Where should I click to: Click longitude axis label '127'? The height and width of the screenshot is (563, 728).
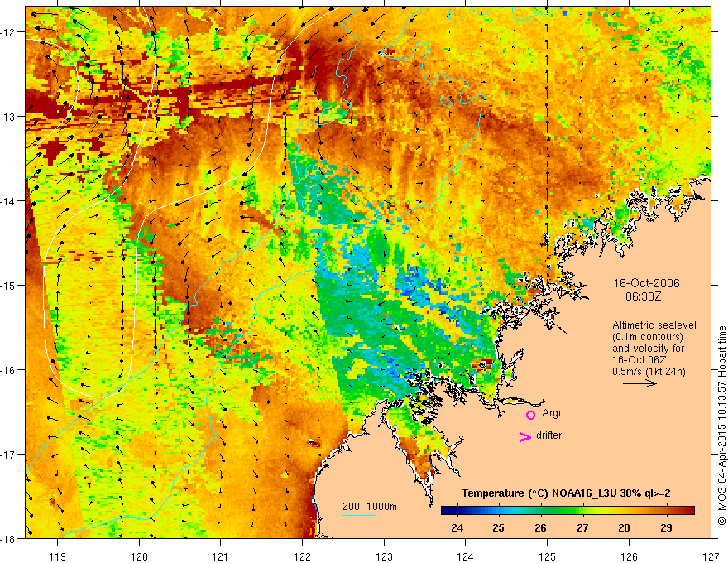pos(711,556)
